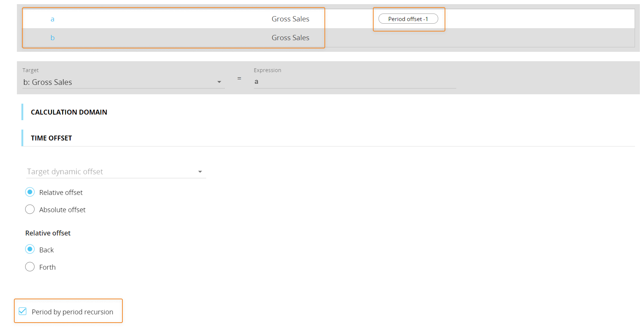This screenshot has width=644, height=332.
Task: Click the variable letter b link
Action: tap(53, 38)
